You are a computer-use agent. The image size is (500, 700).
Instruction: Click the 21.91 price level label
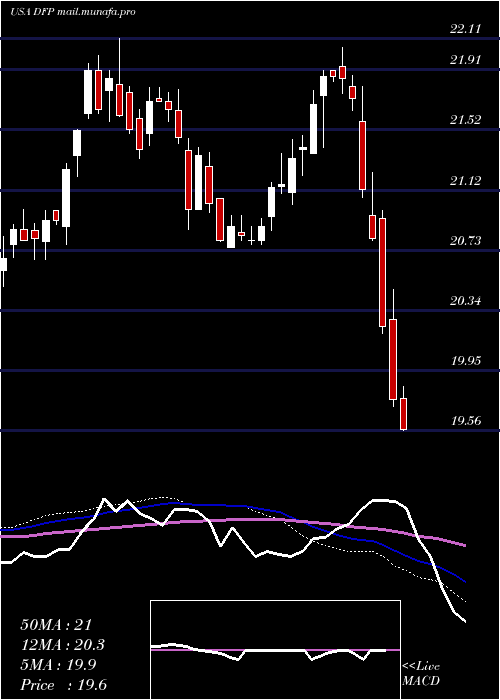point(466,60)
